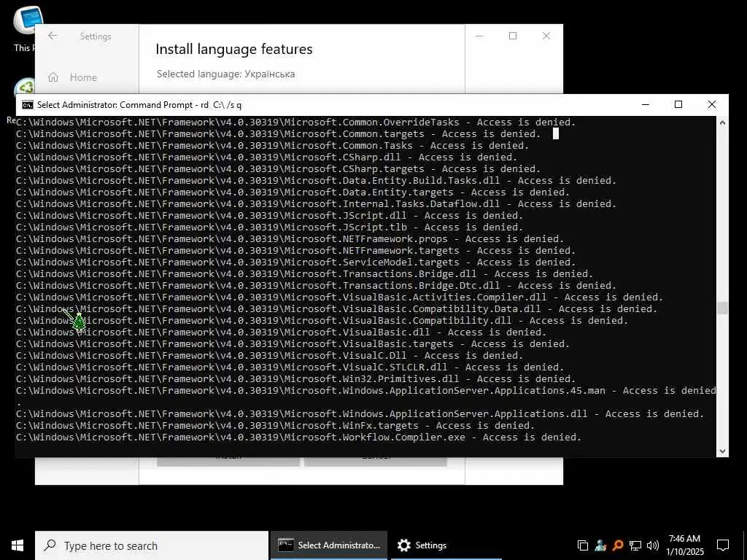Screen dimensions: 747x560
Task: Click the Microsoft.NETFramework.props output line
Action: [290, 238]
